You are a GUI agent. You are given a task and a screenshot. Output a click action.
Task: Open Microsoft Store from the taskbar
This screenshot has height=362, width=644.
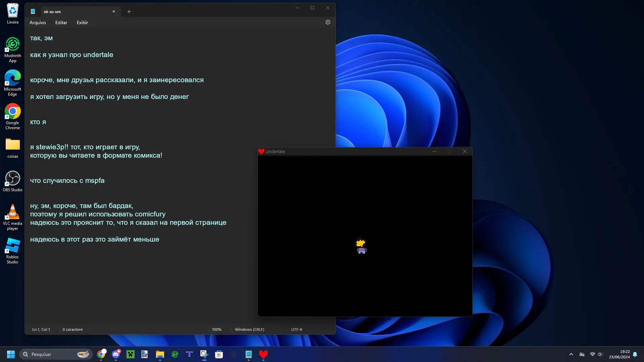pos(219,354)
